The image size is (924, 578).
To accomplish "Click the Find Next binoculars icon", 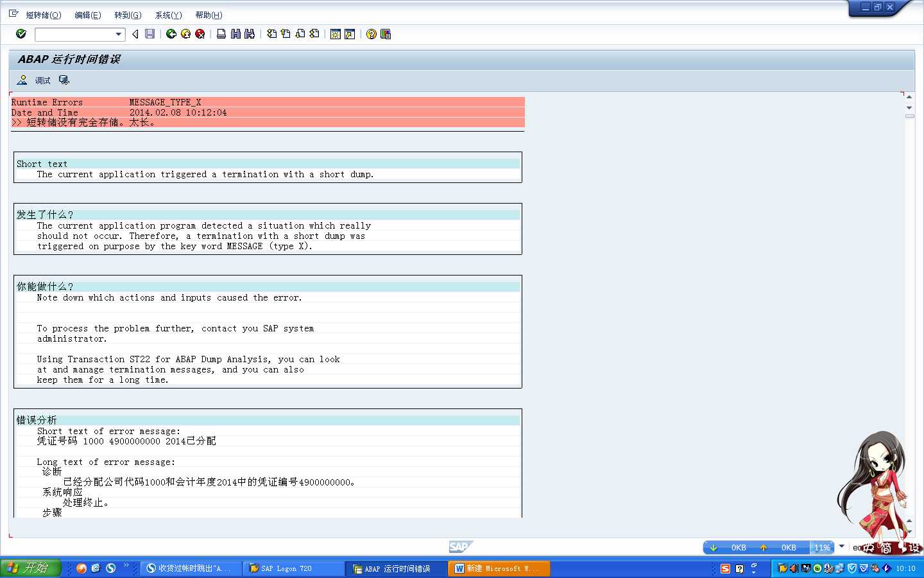I will pos(250,34).
